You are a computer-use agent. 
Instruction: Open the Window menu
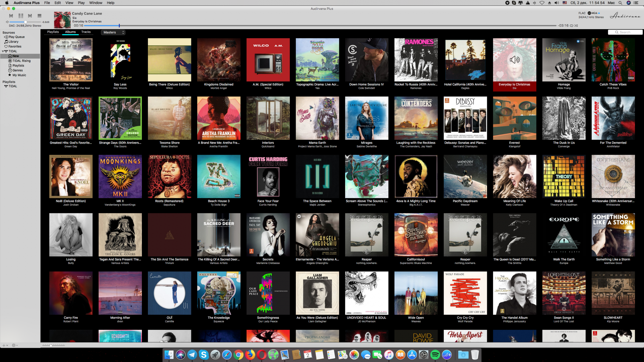[96, 3]
